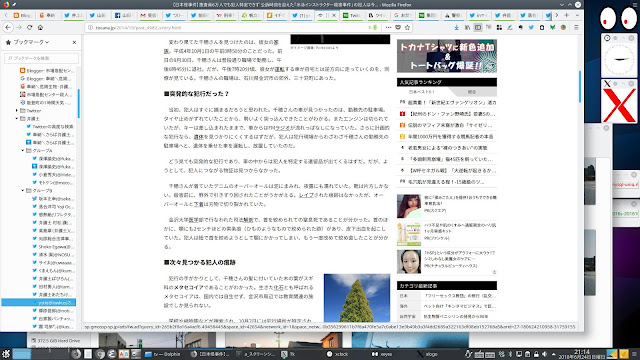This screenshot has width=640, height=360.
Task: Close the active browser tab
Action: (334, 15)
